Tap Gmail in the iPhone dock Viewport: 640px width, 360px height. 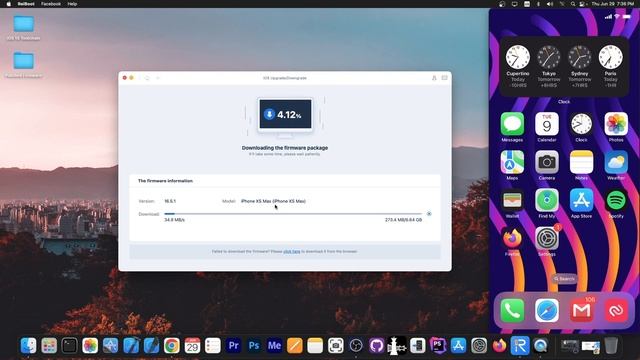581,311
